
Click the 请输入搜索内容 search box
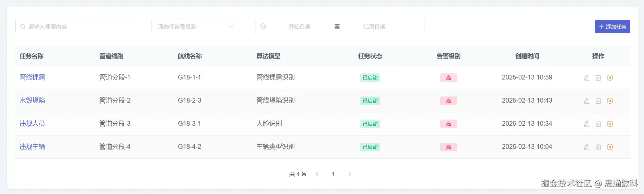(x=75, y=27)
